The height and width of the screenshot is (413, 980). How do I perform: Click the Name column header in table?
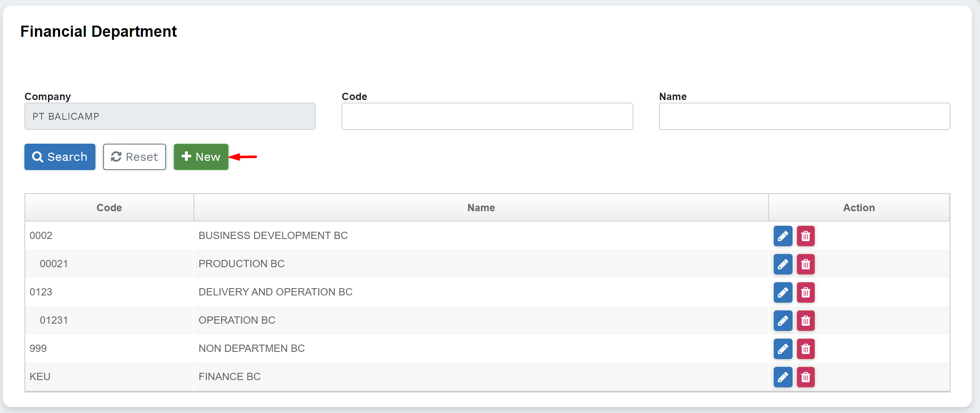[481, 208]
